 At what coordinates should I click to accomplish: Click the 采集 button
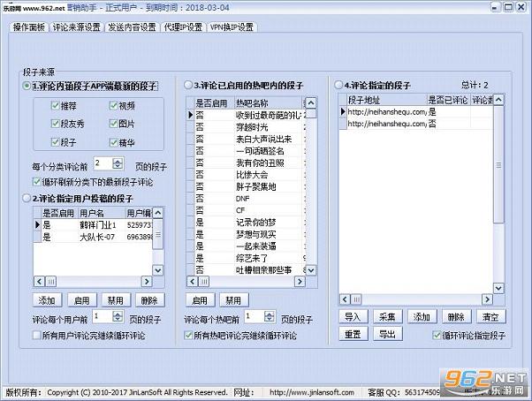(x=387, y=317)
